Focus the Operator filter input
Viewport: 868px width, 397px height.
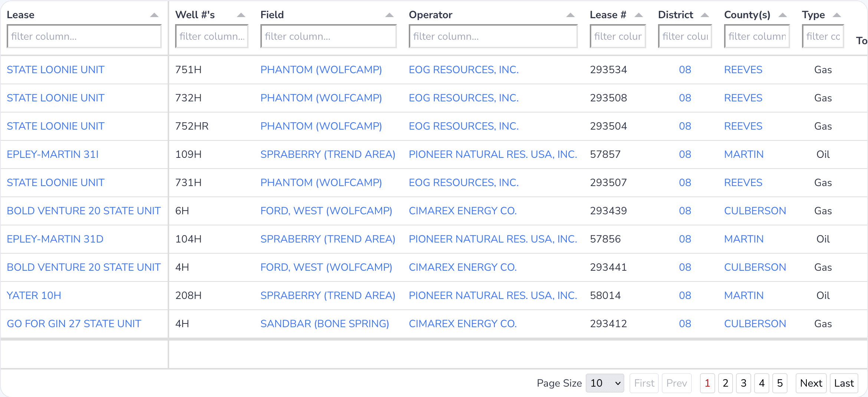click(x=493, y=36)
